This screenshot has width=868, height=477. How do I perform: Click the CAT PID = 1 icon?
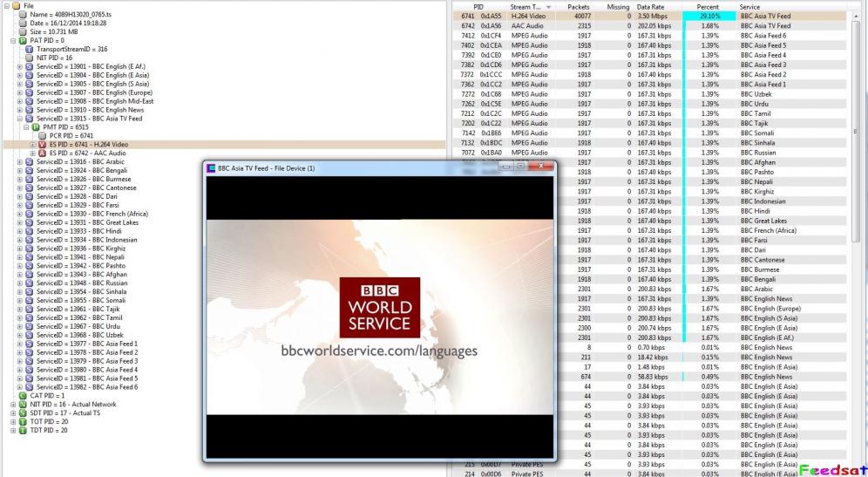click(23, 396)
